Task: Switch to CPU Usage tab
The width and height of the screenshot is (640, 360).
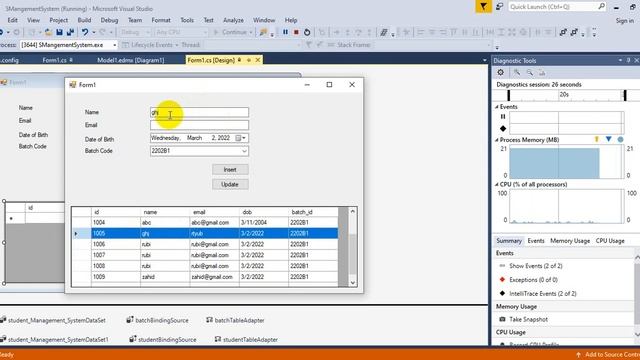Action: pos(610,241)
